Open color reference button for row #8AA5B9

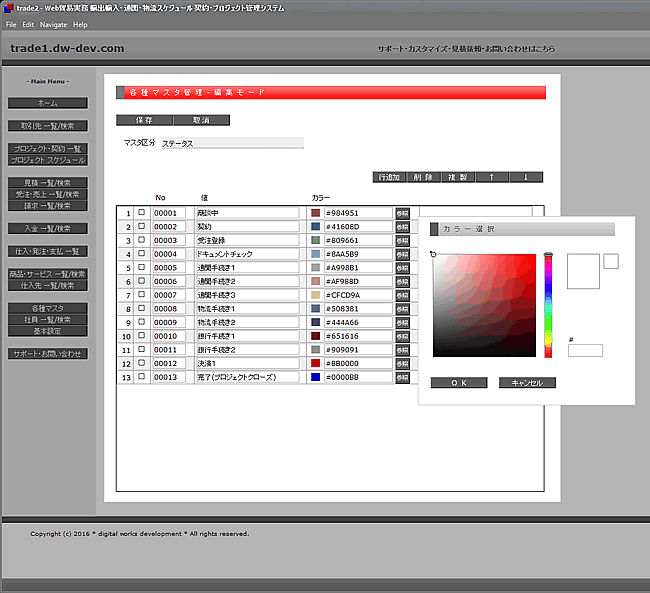pyautogui.click(x=402, y=254)
